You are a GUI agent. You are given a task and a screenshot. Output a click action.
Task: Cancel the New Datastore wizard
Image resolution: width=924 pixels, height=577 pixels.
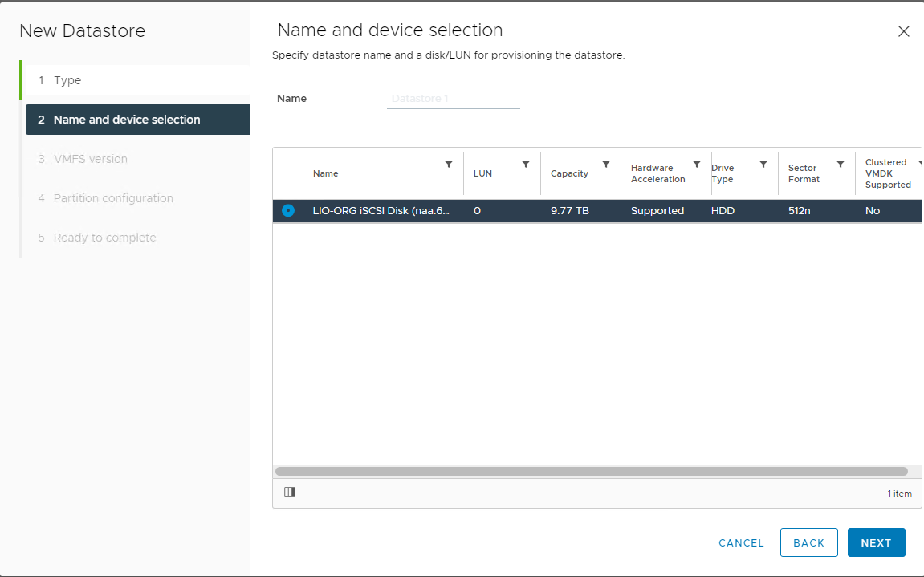[741, 542]
